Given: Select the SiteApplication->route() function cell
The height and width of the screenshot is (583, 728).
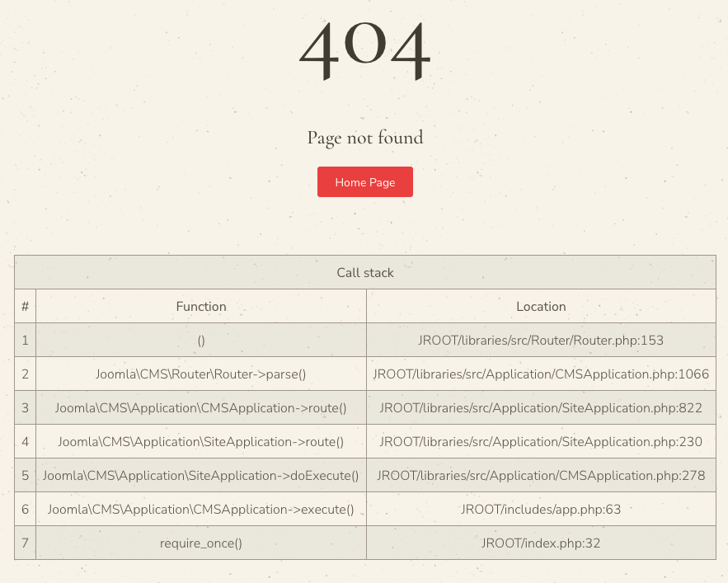Looking at the screenshot, I should (201, 441).
